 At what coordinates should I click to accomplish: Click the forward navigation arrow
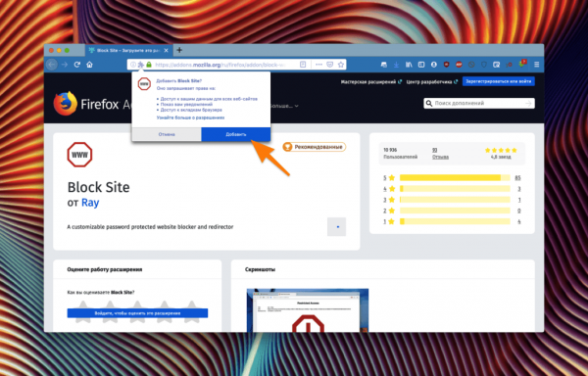click(65, 65)
